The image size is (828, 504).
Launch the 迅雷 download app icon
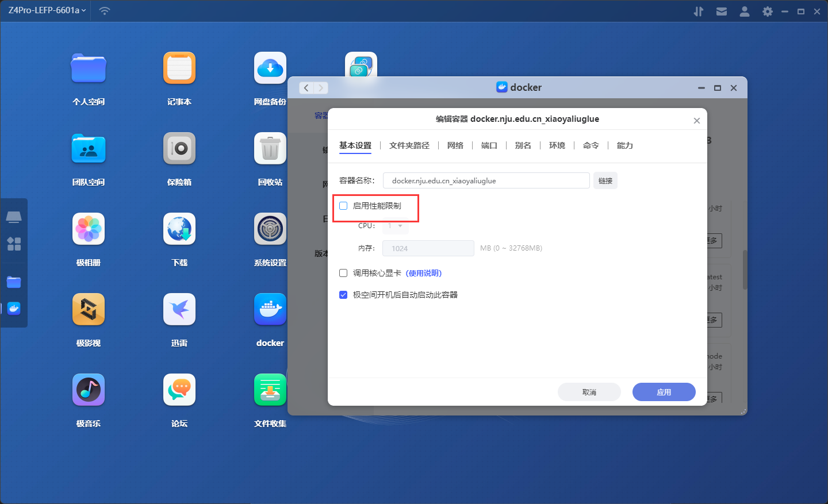click(x=179, y=310)
